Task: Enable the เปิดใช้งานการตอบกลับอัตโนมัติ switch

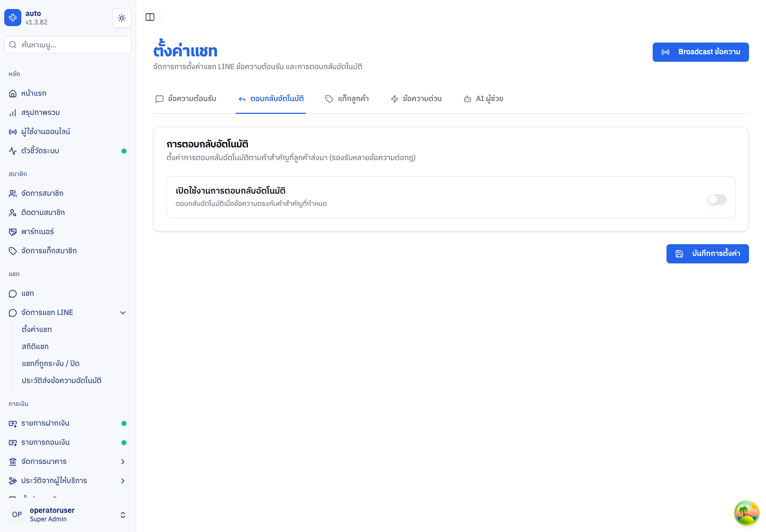Action: coord(717,199)
